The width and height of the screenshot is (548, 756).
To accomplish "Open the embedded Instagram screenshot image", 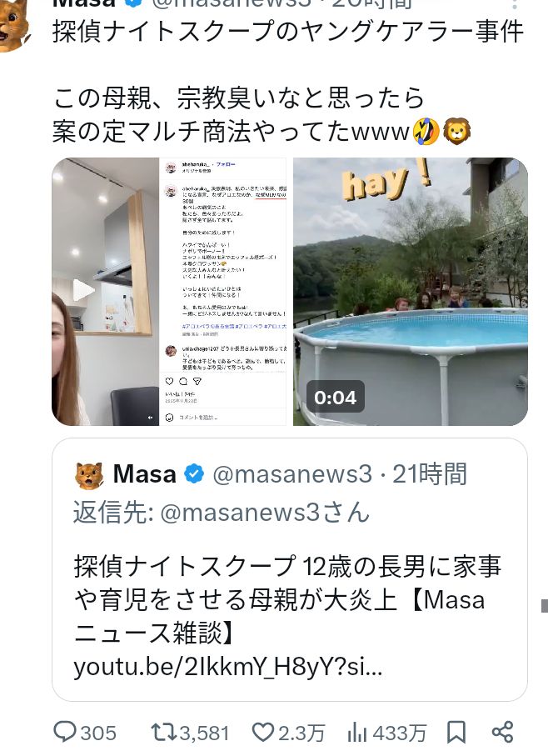I will 223,291.
